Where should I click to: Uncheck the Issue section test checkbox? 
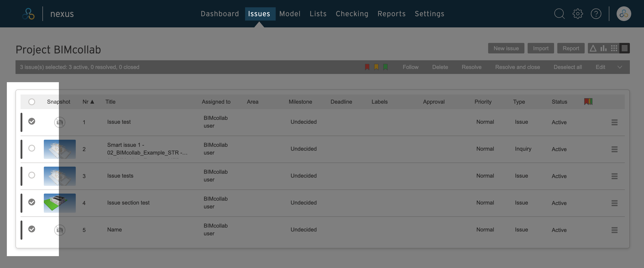pyautogui.click(x=31, y=202)
